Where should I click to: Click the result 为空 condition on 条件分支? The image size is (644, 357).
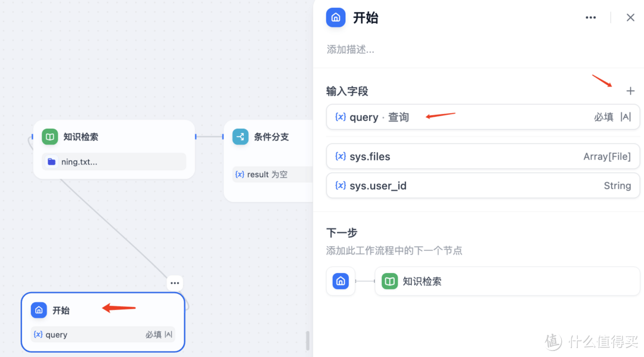click(262, 174)
